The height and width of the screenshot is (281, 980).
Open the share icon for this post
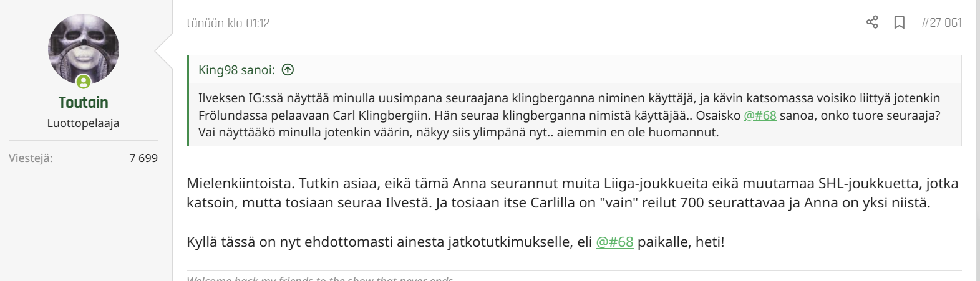[872, 22]
